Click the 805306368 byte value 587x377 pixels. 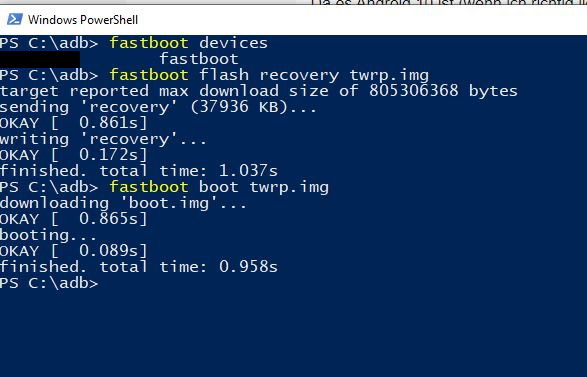click(414, 91)
